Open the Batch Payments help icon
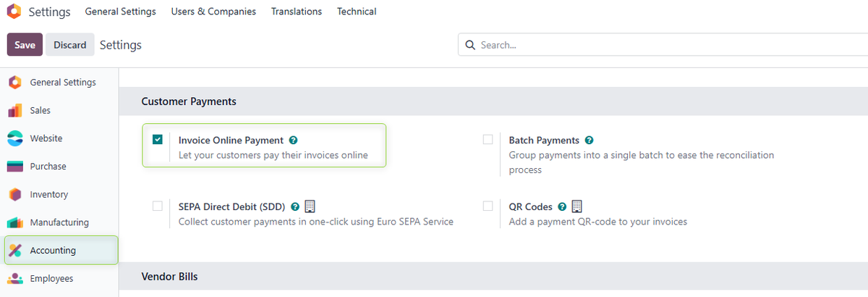This screenshot has width=868, height=297. point(589,141)
